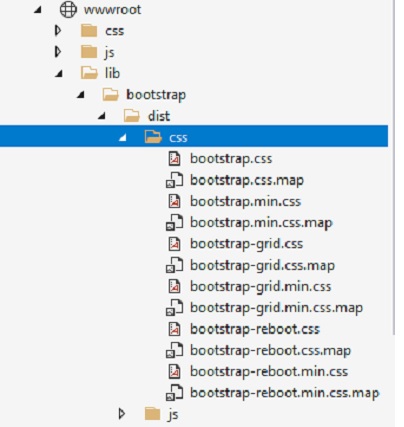Click the wwwroot globe icon
The height and width of the screenshot is (427, 404).
coord(68,9)
